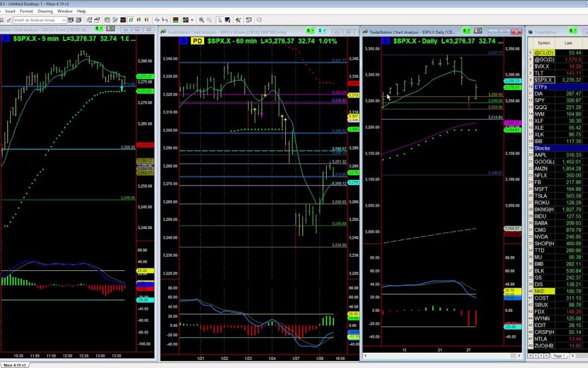
Task: Click the double bar spacing icon
Action: 164,20
